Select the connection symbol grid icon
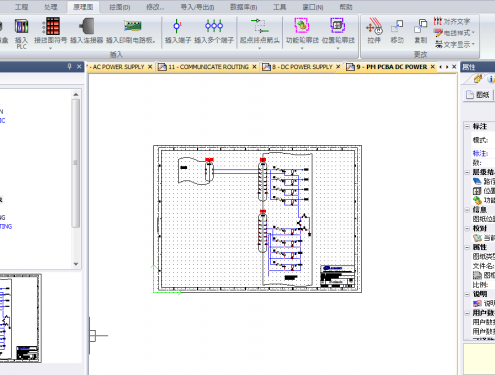 (52, 26)
